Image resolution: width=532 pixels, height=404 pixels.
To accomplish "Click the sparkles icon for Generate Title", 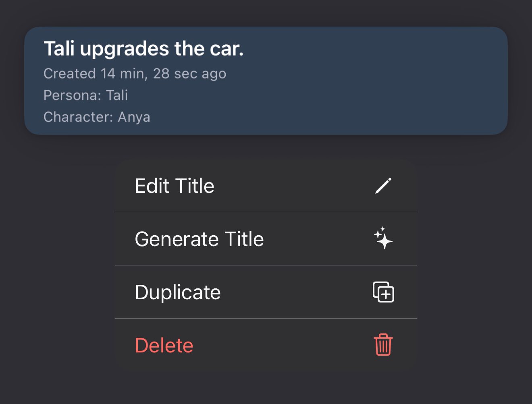I will 383,238.
